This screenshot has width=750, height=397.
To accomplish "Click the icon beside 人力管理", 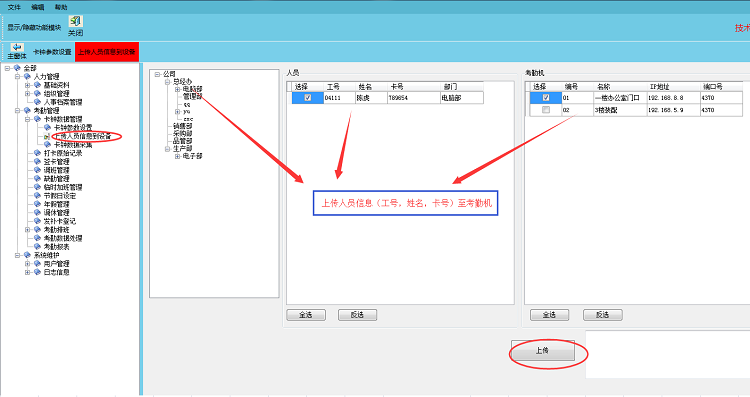I will pyautogui.click(x=27, y=77).
